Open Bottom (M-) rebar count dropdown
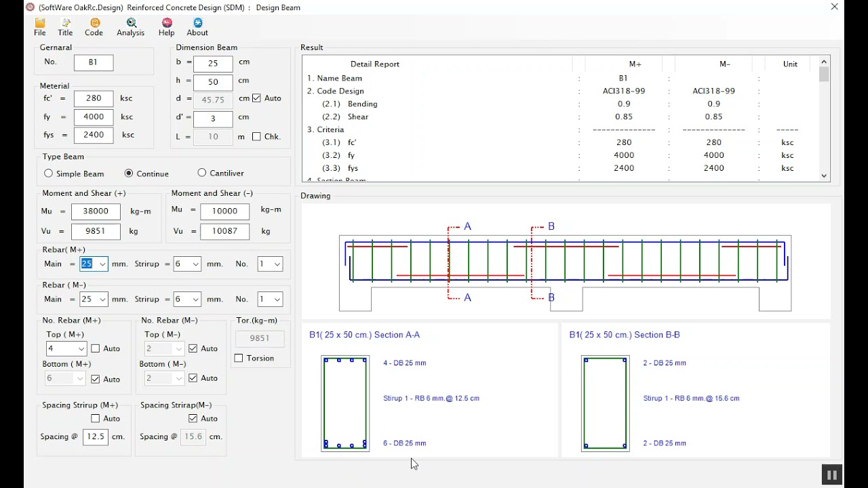Screen dimensions: 868x488 [x=179, y=378]
